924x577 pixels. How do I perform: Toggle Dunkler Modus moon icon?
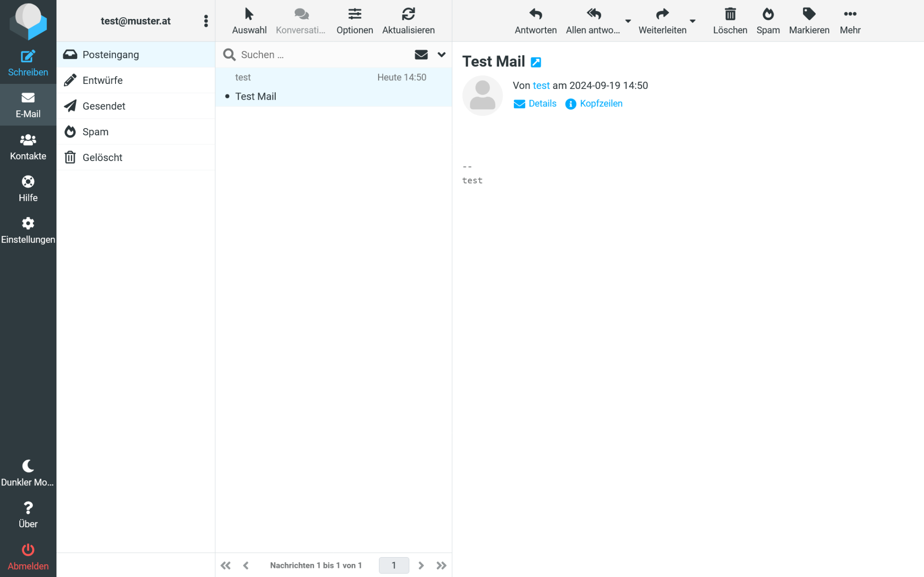point(28,465)
